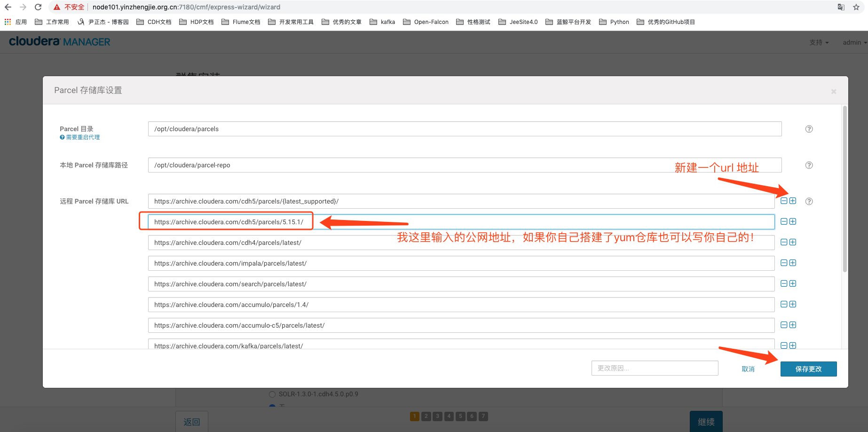Viewport: 868px width, 432px height.
Task: Add row after cdh5/parcels/5.15.1 URL
Action: (793, 221)
